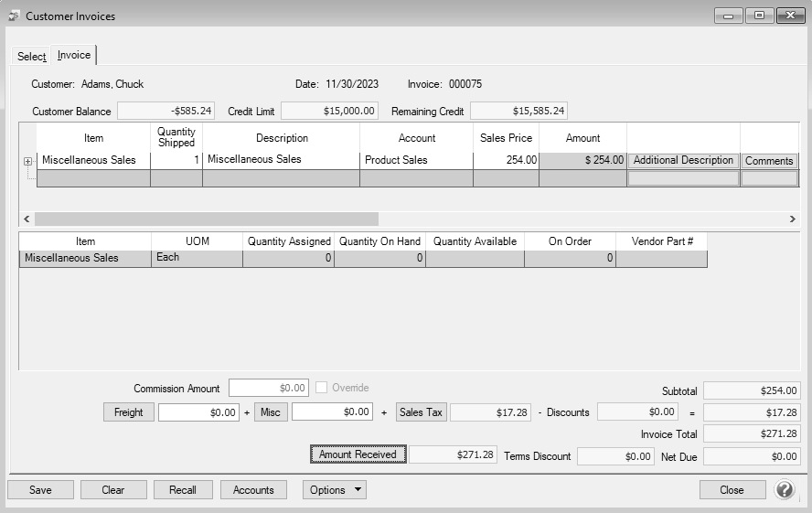
Task: Click the Amount Received button
Action: click(358, 454)
